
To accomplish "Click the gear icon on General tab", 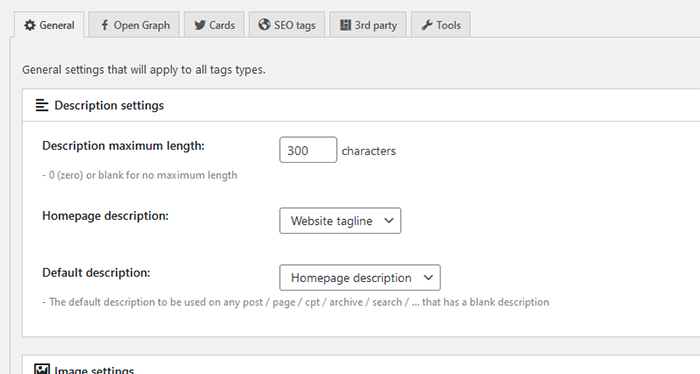I will (x=30, y=25).
